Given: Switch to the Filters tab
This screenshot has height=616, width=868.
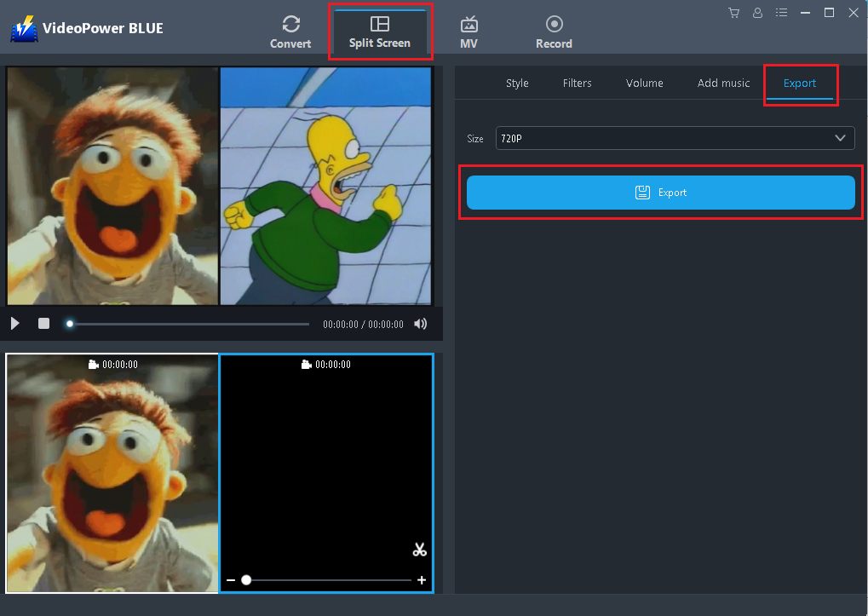Looking at the screenshot, I should [x=577, y=83].
